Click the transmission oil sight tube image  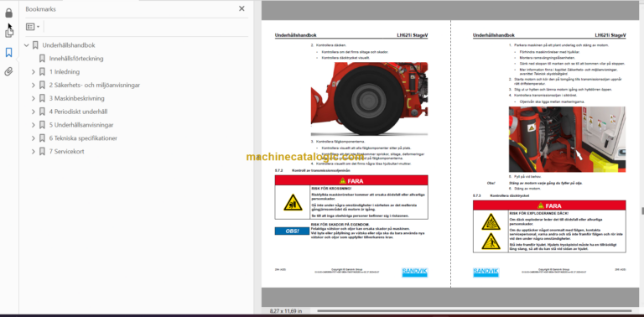567,139
